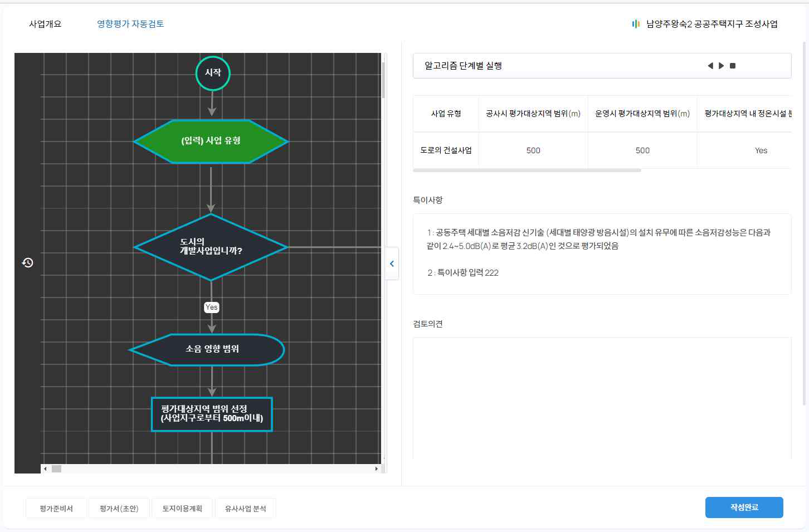
Task: Stop algorithm step execution
Action: click(733, 66)
